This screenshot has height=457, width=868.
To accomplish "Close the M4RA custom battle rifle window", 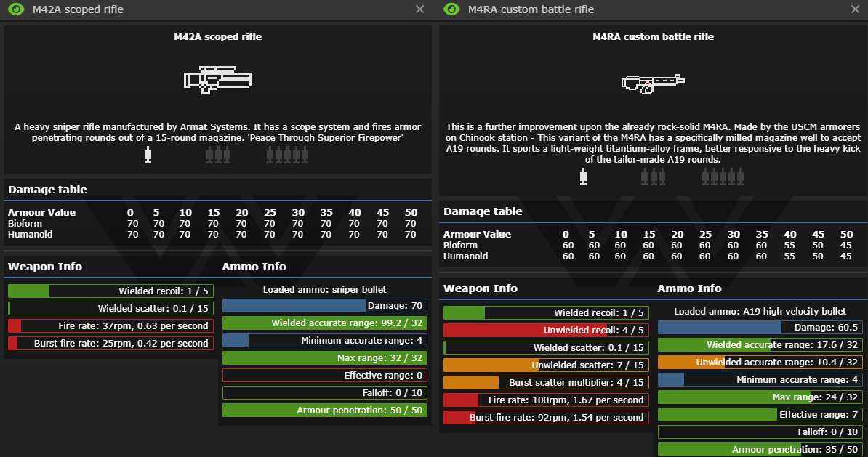I will click(855, 9).
